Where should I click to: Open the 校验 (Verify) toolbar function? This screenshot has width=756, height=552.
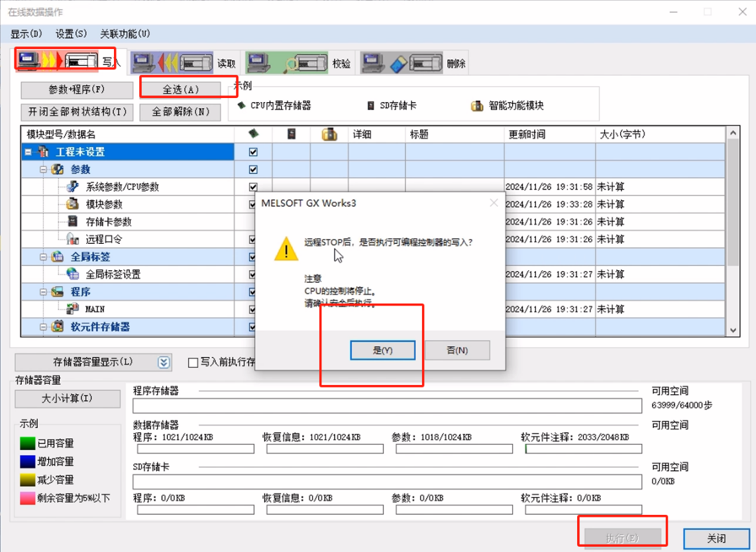286,60
